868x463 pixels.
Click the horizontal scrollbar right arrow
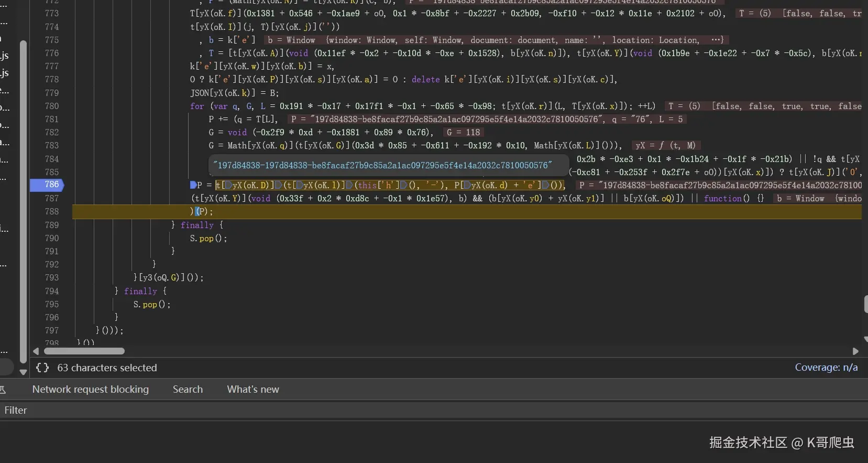[855, 351]
